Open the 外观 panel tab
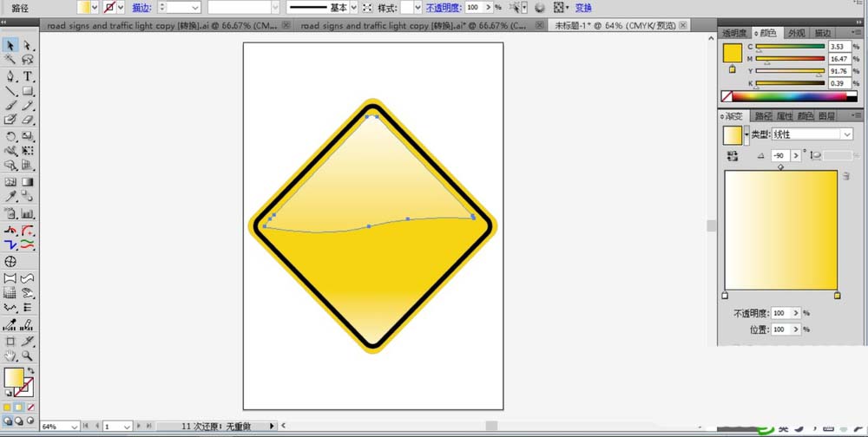 point(797,33)
